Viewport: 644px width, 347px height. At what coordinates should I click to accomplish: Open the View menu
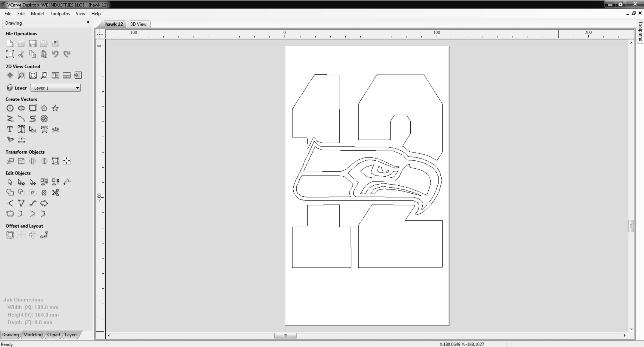(80, 14)
